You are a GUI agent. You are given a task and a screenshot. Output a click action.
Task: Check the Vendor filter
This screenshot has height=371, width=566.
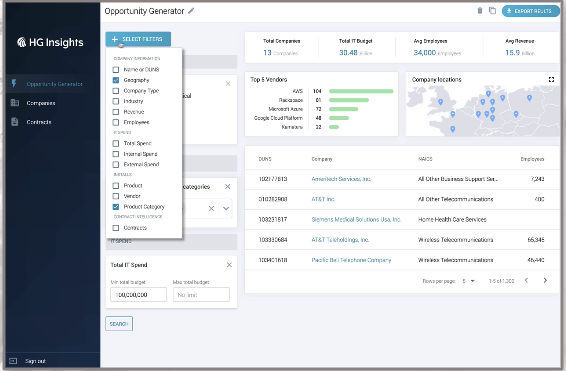(116, 196)
